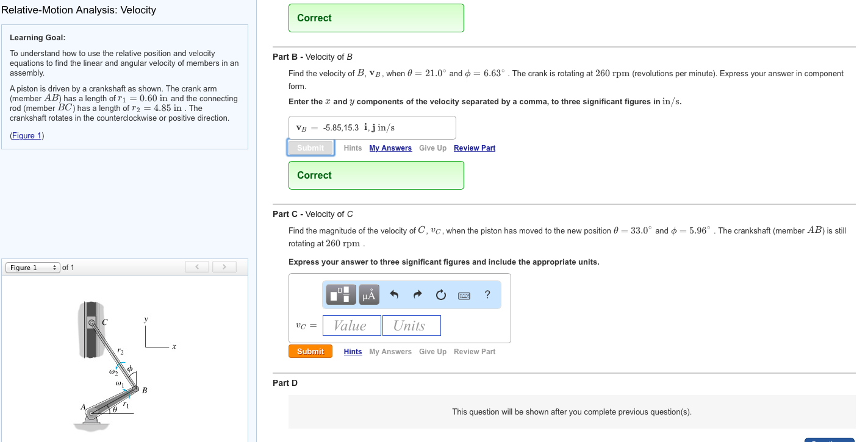The height and width of the screenshot is (442, 868).
Task: Click the previous figure arrow
Action: click(x=196, y=266)
